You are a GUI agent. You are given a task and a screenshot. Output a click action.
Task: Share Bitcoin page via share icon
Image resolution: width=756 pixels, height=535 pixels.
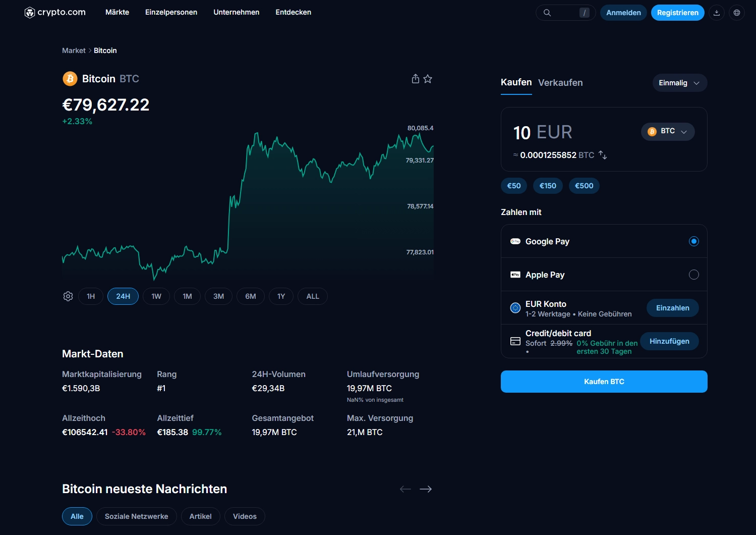(x=416, y=79)
